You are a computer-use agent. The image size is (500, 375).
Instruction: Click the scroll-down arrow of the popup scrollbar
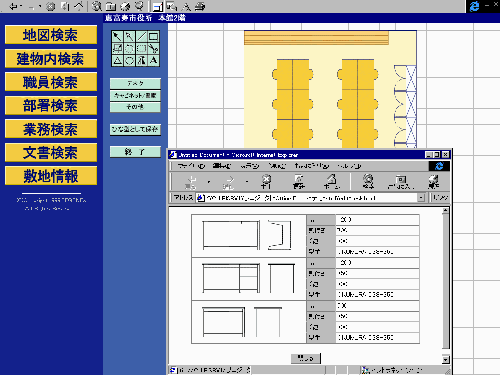click(445, 360)
